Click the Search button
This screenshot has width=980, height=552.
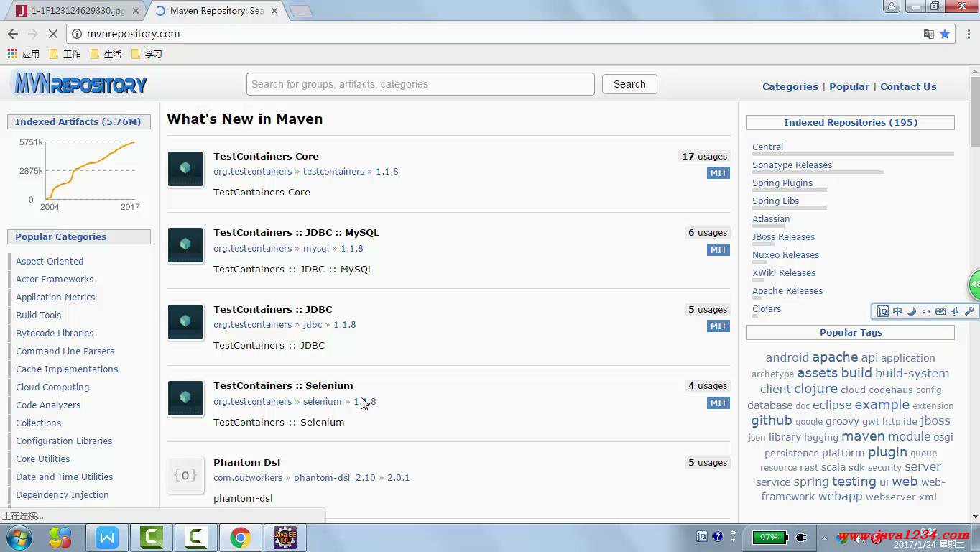pos(629,84)
